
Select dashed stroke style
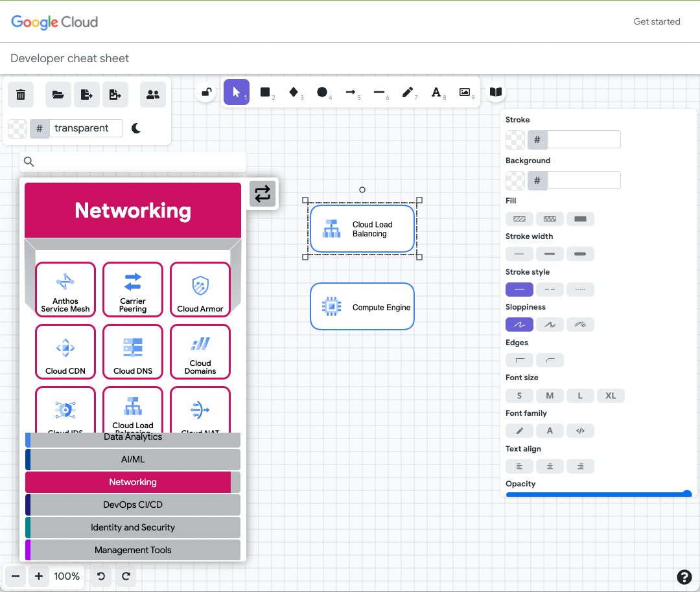click(x=550, y=290)
